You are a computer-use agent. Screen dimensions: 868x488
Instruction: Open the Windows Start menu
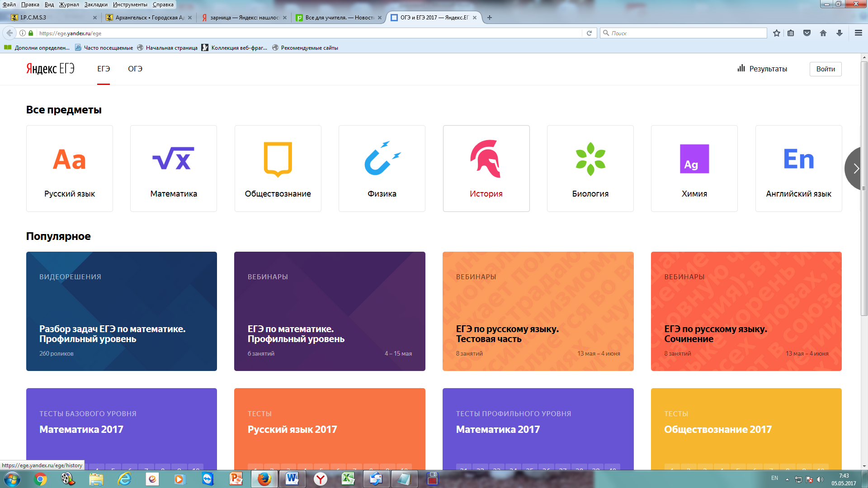pos(12,479)
